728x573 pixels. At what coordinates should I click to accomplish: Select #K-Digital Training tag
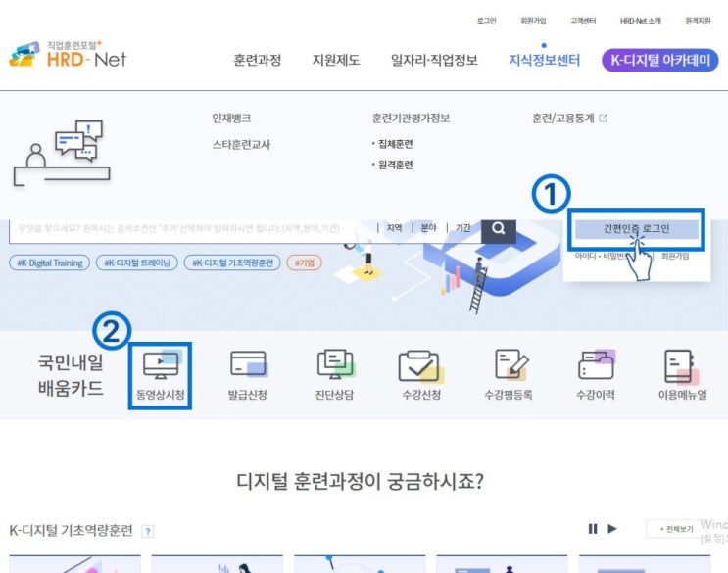(50, 263)
